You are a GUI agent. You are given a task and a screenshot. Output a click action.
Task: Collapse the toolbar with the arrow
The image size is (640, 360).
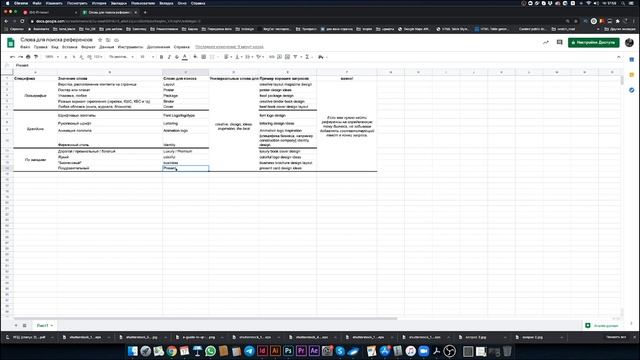pos(619,57)
